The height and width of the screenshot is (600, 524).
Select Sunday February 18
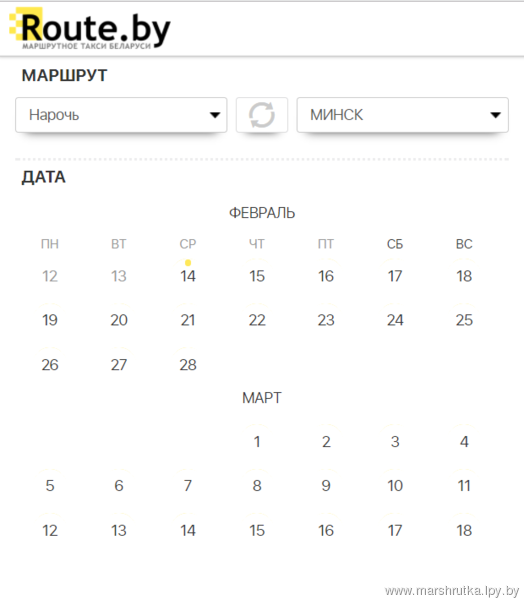464,276
